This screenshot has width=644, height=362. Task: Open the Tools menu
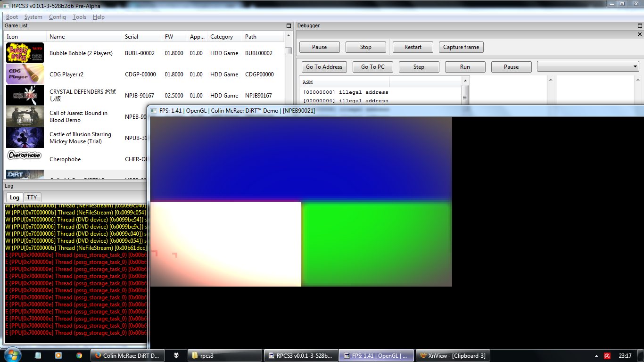(79, 17)
